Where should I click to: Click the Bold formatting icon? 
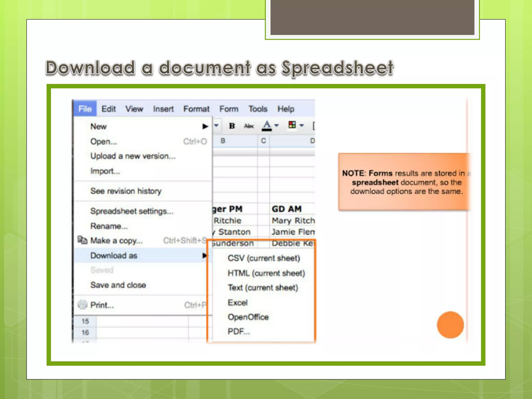click(232, 126)
